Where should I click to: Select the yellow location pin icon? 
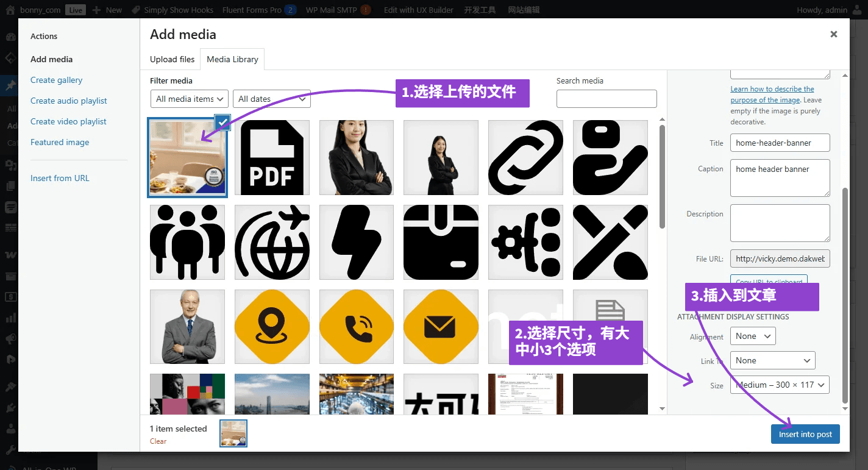pos(271,327)
